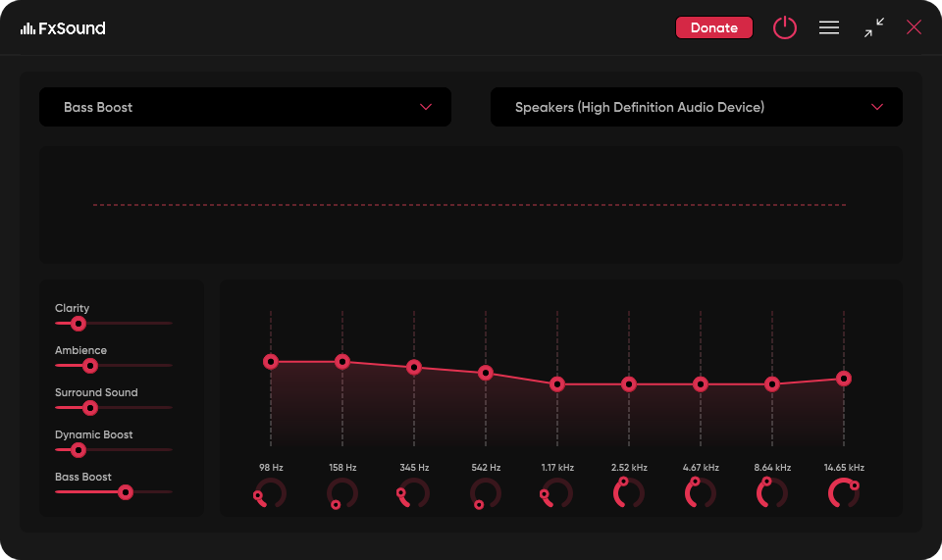Click the Dynamic Boost label

pos(94,434)
